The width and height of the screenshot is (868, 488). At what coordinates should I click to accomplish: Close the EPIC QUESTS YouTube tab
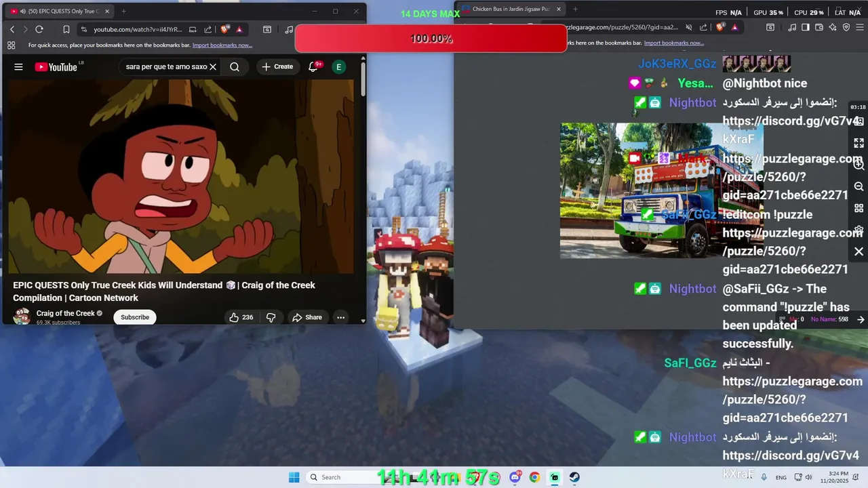pyautogui.click(x=107, y=12)
